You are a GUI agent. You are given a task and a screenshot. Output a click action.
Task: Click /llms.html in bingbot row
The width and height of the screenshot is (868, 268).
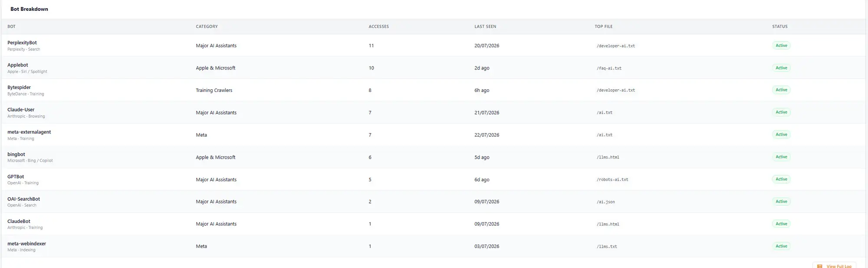point(608,157)
